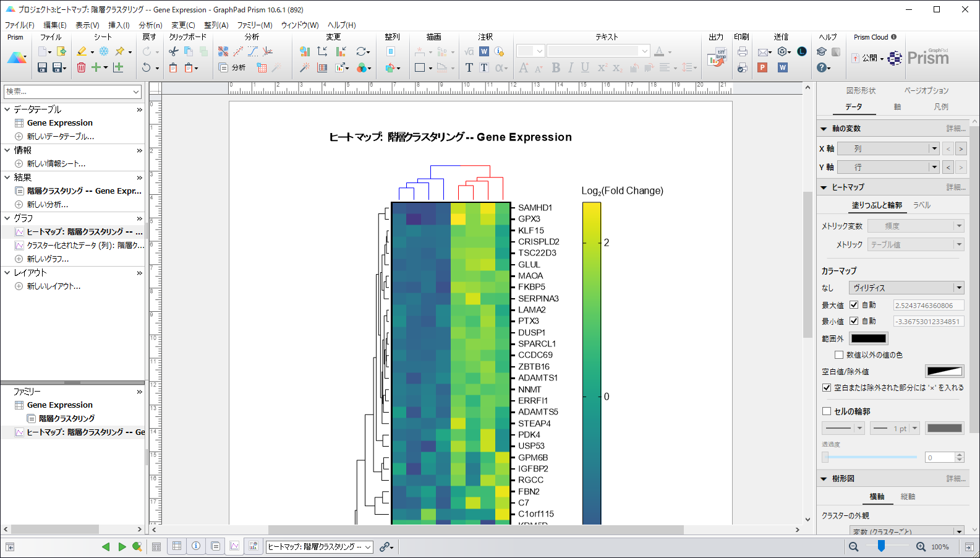Click the zoom in magnifier icon
Image resolution: width=980 pixels, height=558 pixels.
point(921,547)
